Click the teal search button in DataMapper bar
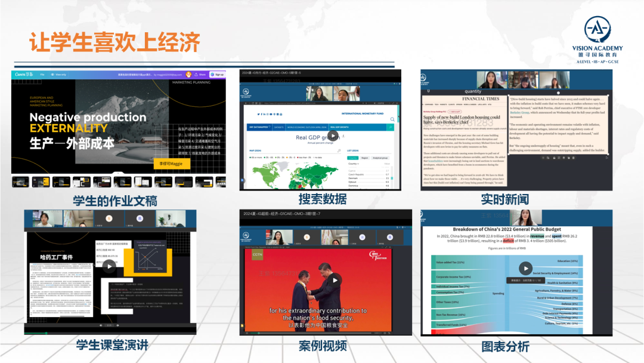The image size is (644, 363). click(x=390, y=127)
